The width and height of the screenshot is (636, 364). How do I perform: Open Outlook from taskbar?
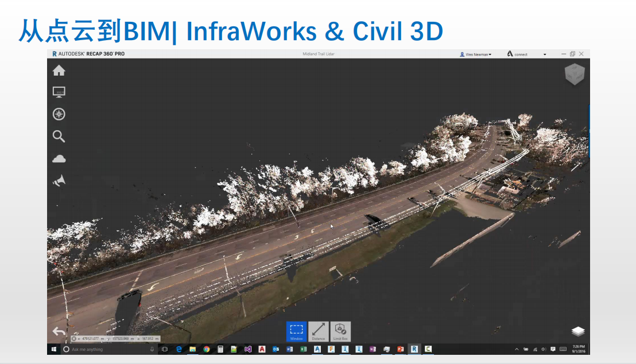[276, 349]
